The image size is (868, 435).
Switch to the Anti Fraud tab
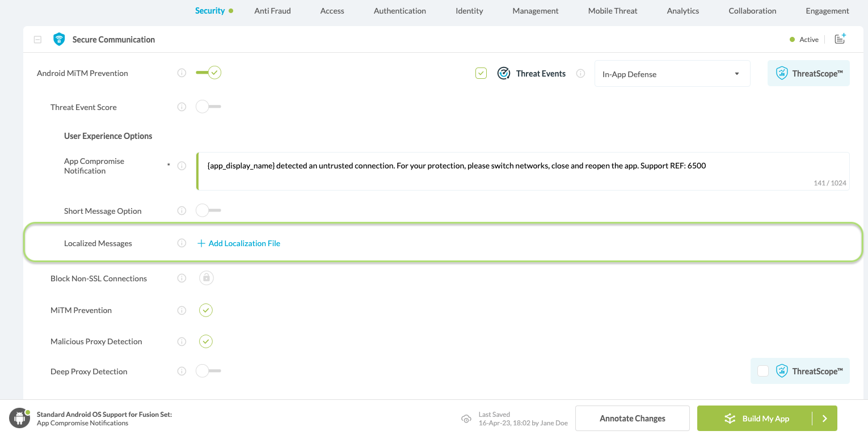[x=272, y=10]
